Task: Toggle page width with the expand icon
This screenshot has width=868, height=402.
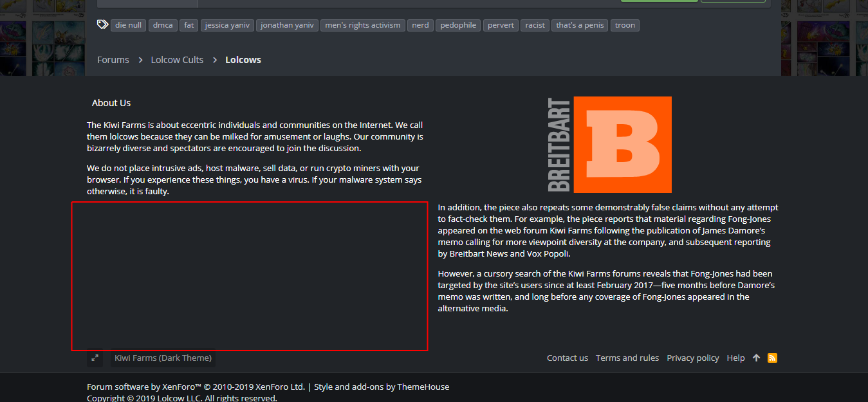Action: [95, 358]
